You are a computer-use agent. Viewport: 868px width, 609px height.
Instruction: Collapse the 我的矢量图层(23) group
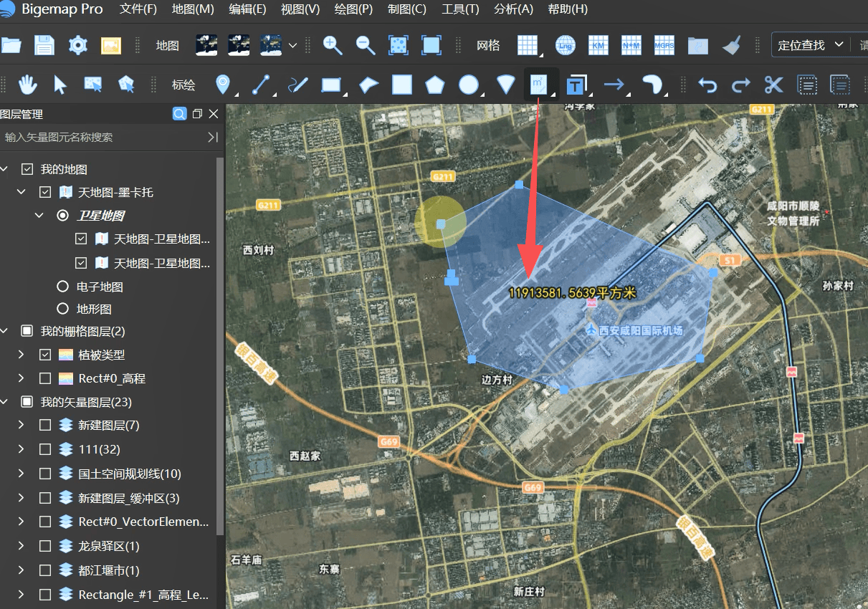click(x=4, y=402)
